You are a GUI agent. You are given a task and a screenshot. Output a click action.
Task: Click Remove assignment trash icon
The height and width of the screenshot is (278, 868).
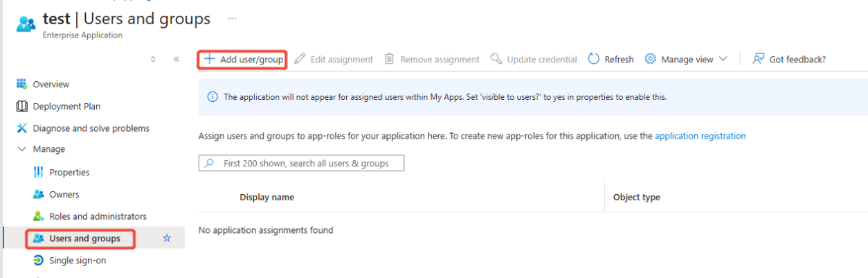pos(389,59)
